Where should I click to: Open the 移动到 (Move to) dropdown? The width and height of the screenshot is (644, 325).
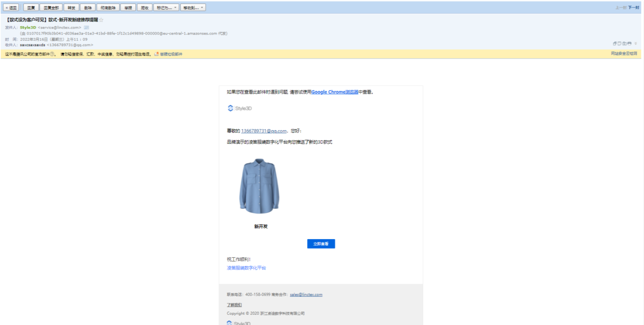193,7
